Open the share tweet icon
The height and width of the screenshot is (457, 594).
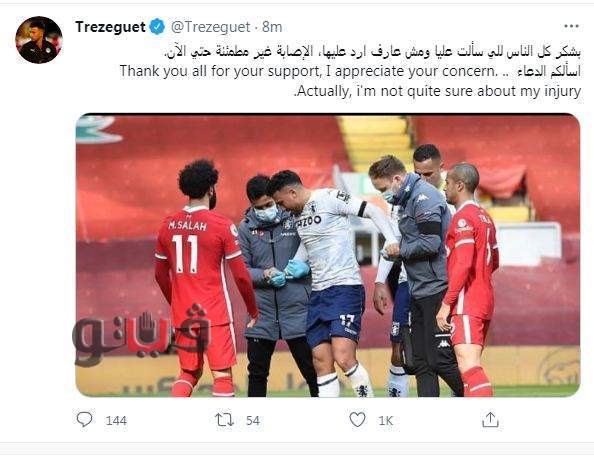click(x=490, y=419)
